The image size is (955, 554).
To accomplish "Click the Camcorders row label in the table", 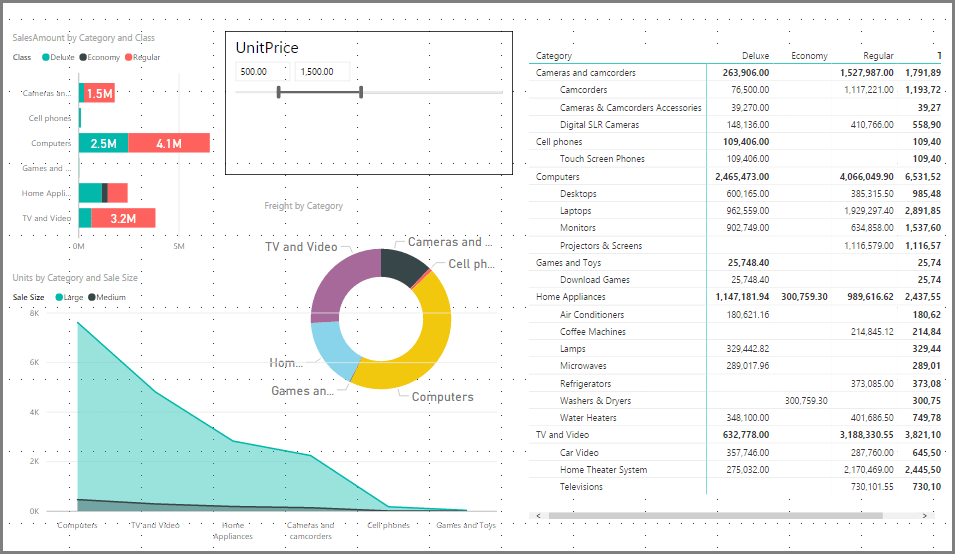I will pos(583,89).
